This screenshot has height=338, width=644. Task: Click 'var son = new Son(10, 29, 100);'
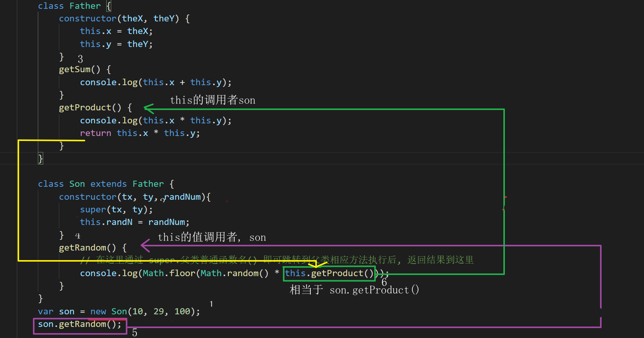pyautogui.click(x=119, y=312)
